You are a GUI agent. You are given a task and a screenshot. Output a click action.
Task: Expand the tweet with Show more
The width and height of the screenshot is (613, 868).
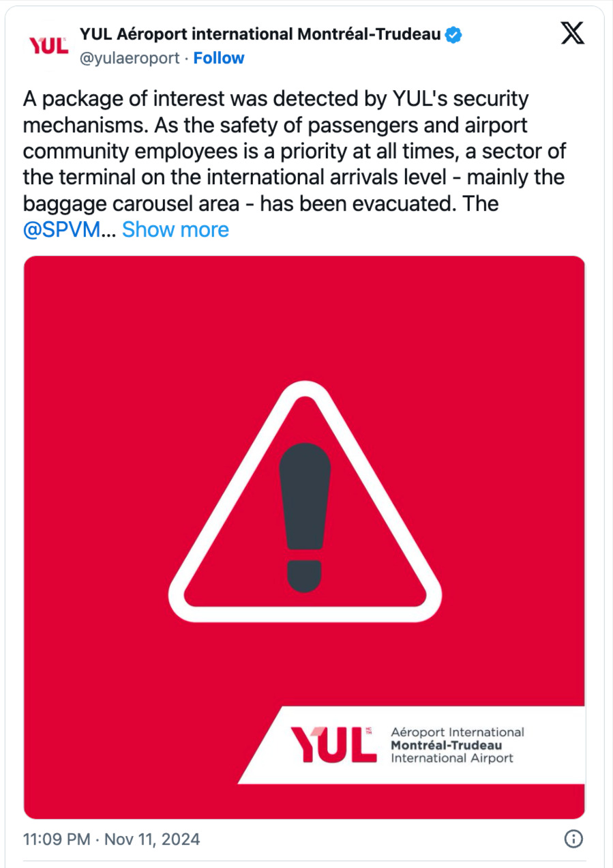pyautogui.click(x=175, y=229)
